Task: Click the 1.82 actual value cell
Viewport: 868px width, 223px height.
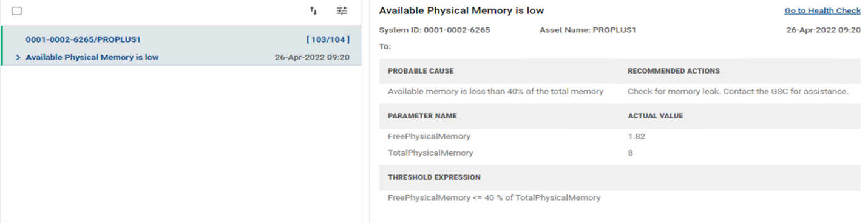Action: click(636, 136)
